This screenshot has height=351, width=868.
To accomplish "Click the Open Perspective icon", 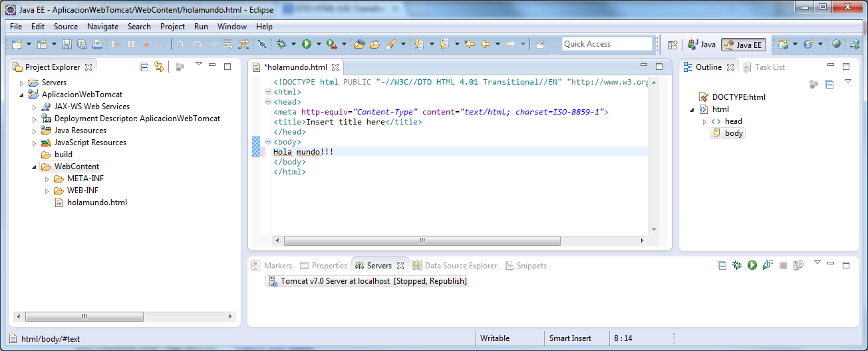I will click(672, 45).
